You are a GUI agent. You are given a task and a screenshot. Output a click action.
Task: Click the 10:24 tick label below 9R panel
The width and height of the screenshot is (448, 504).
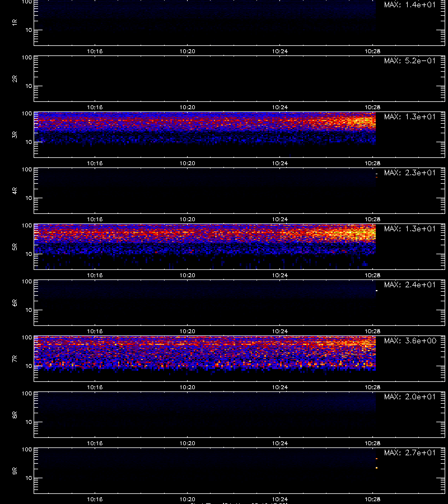[280, 499]
